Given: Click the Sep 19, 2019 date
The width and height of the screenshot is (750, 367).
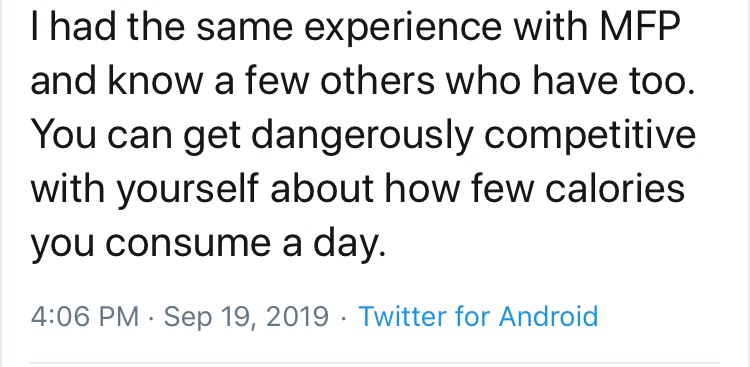Looking at the screenshot, I should pyautogui.click(x=246, y=317).
